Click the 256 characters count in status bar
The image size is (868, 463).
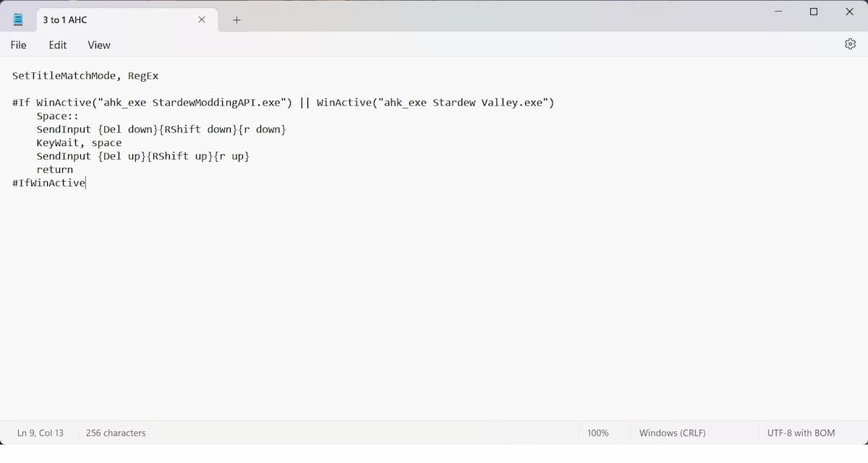point(116,433)
